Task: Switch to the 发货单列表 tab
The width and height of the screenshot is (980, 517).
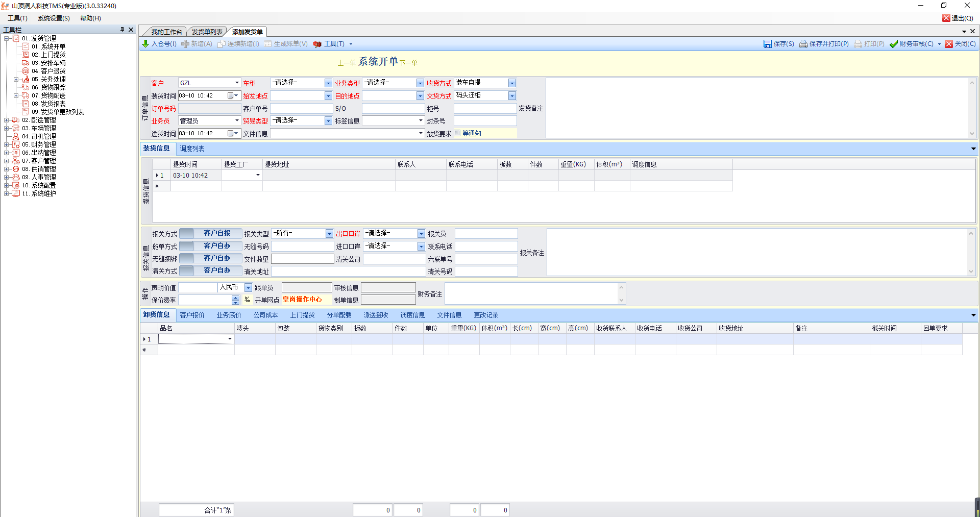Action: (x=207, y=32)
